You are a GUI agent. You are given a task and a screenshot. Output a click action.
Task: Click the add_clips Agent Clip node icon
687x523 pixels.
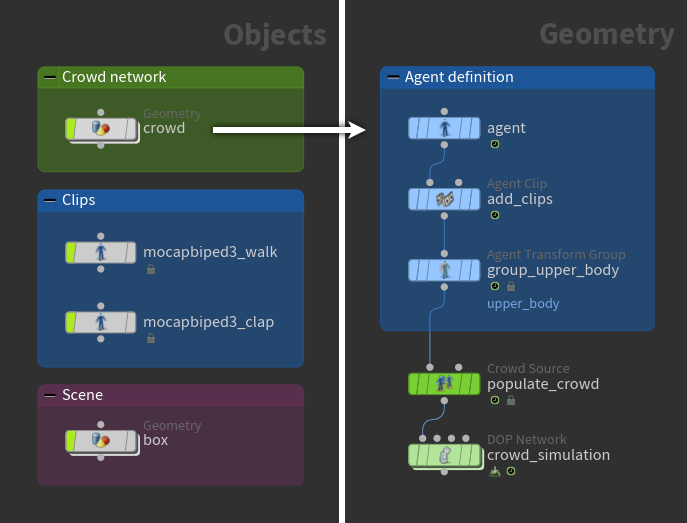tap(444, 199)
